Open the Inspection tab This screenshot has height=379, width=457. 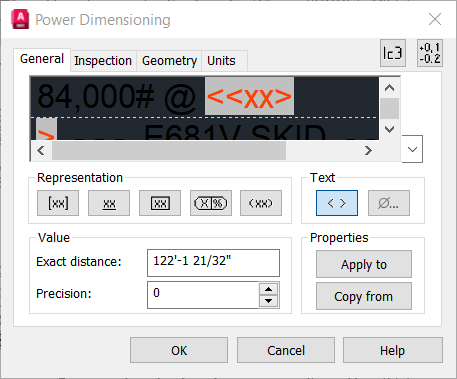coord(103,61)
